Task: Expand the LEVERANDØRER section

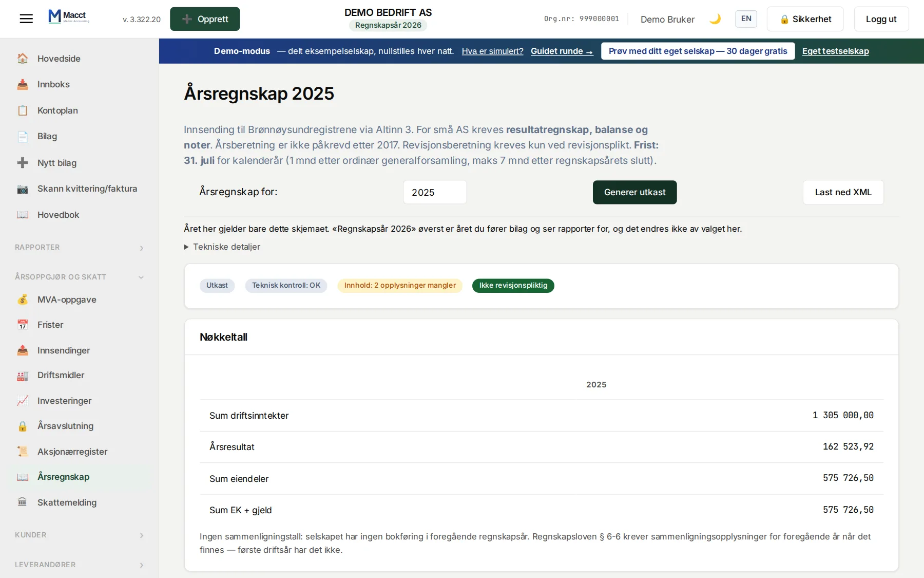Action: pyautogui.click(x=80, y=565)
